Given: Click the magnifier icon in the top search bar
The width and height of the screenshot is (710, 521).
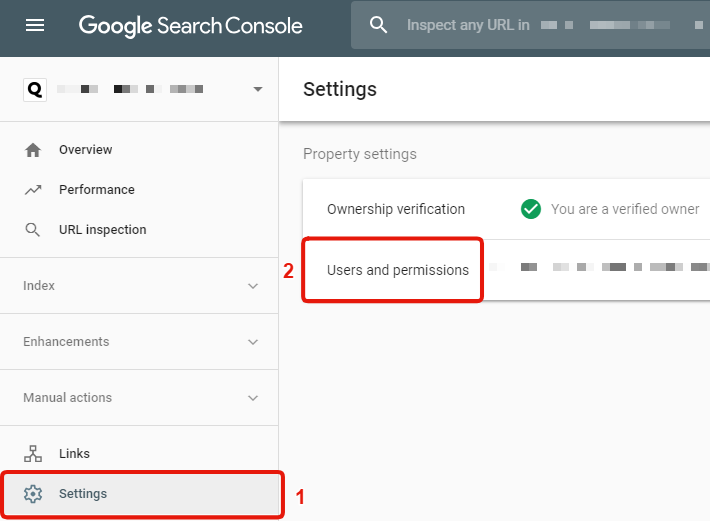Looking at the screenshot, I should [378, 25].
